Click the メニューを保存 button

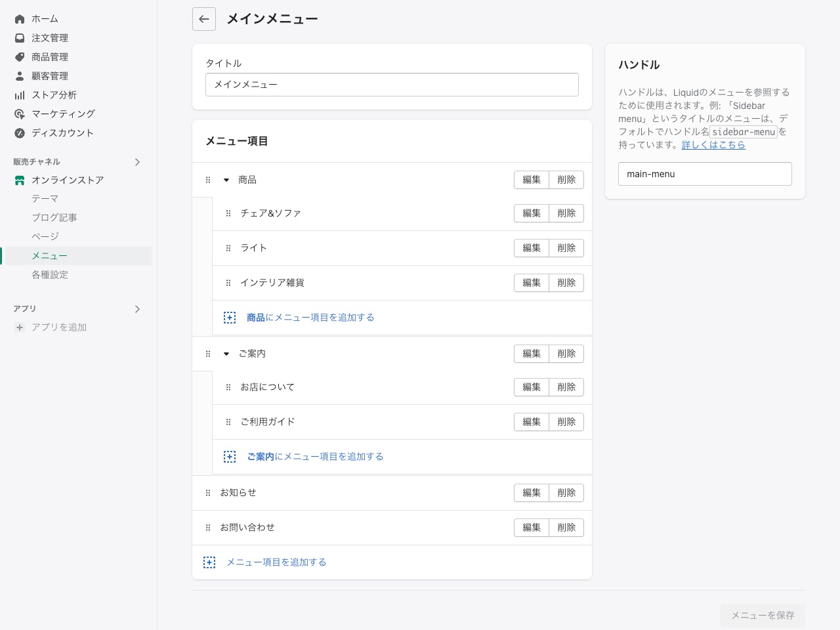pyautogui.click(x=763, y=616)
